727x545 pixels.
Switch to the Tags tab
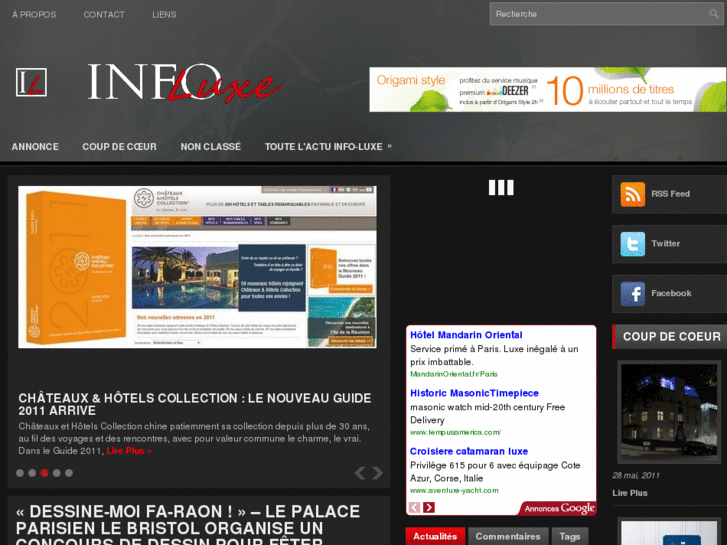point(570,536)
